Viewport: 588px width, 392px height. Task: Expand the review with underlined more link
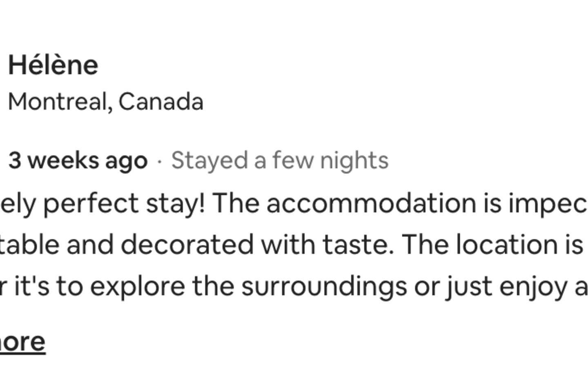click(x=22, y=342)
